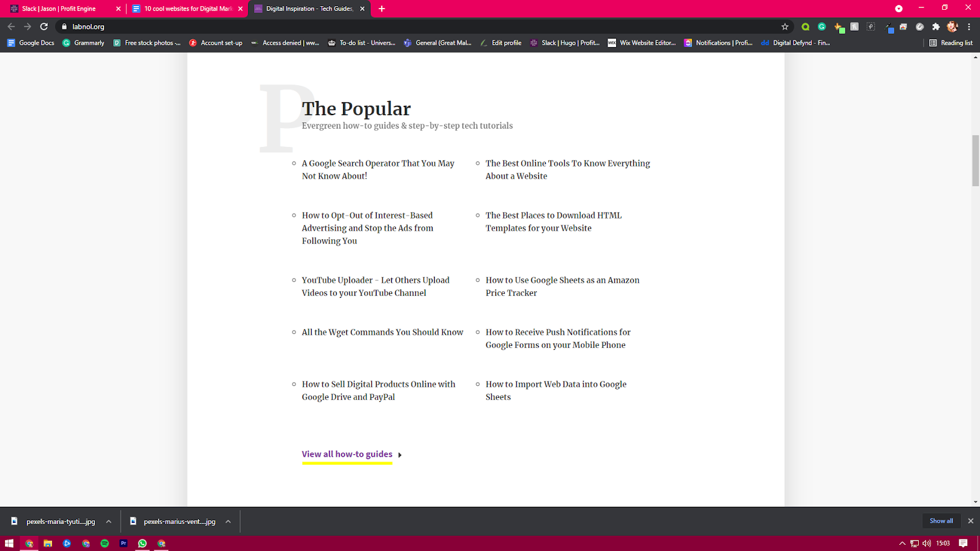The height and width of the screenshot is (551, 980).
Task: Click the page vertical scrollbar thumb
Action: coord(976,160)
